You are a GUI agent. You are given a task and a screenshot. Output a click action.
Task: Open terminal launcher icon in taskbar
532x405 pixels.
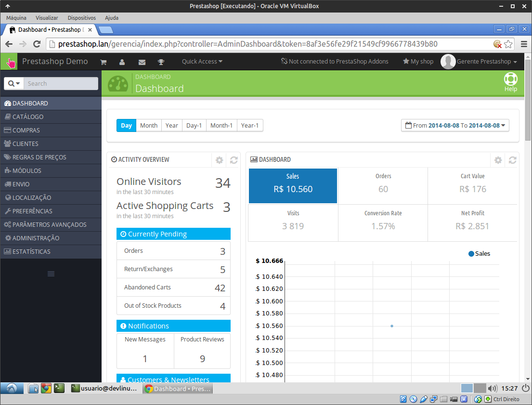click(59, 388)
